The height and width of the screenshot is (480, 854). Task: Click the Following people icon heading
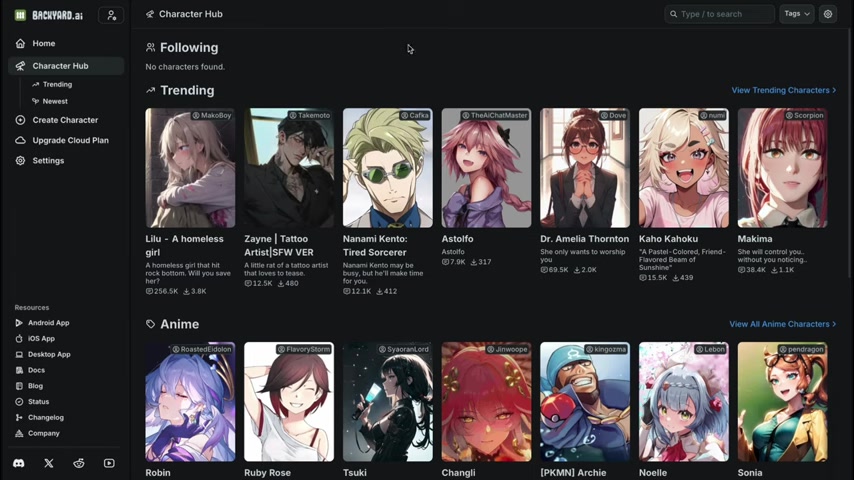tap(150, 47)
